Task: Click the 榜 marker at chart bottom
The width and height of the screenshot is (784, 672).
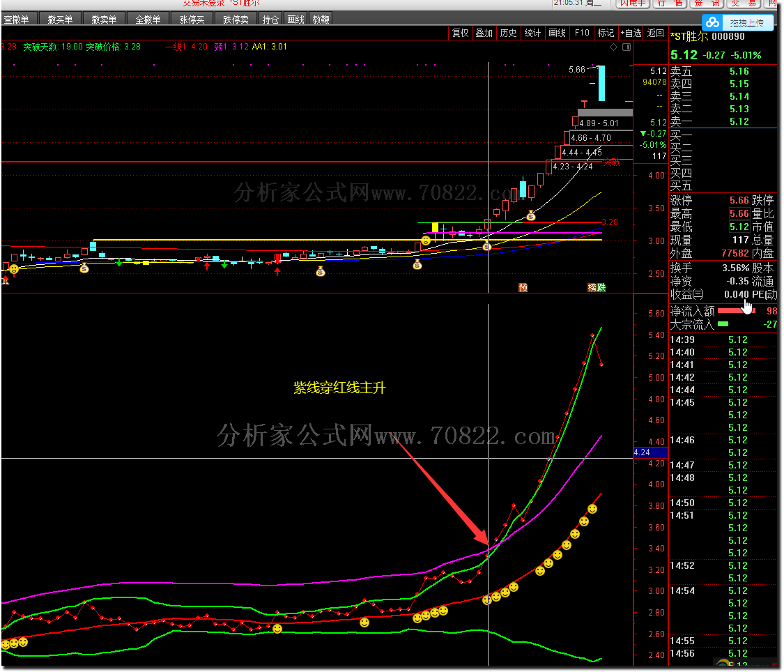Action: pos(592,287)
